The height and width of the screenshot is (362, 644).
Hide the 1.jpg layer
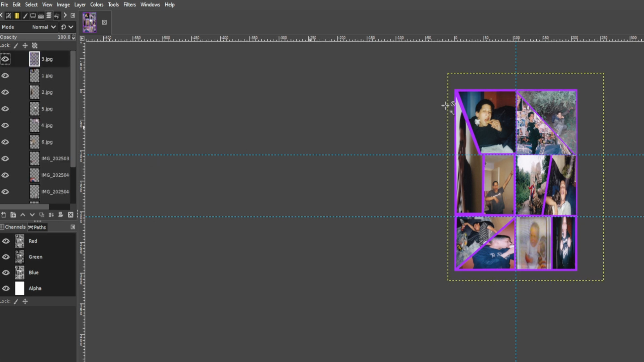tap(5, 76)
